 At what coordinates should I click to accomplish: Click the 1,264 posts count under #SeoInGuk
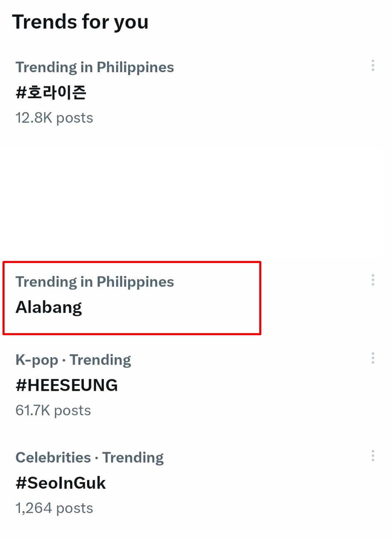[x=54, y=507]
